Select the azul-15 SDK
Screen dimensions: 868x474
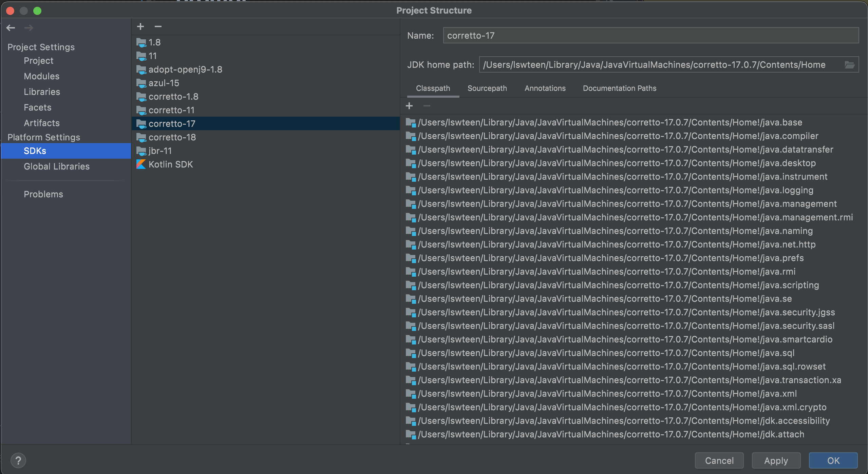point(164,83)
